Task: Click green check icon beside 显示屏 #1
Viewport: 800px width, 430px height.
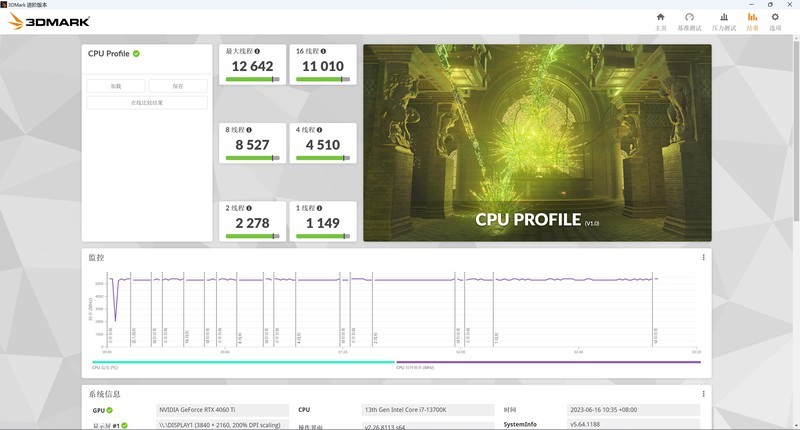Action: [x=124, y=425]
